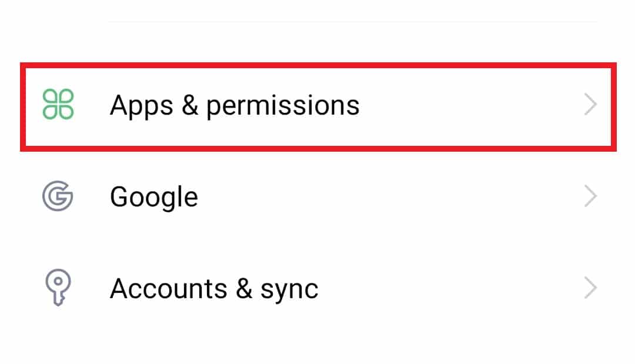
Task: Tap the gray circular G icon
Action: coord(58,196)
